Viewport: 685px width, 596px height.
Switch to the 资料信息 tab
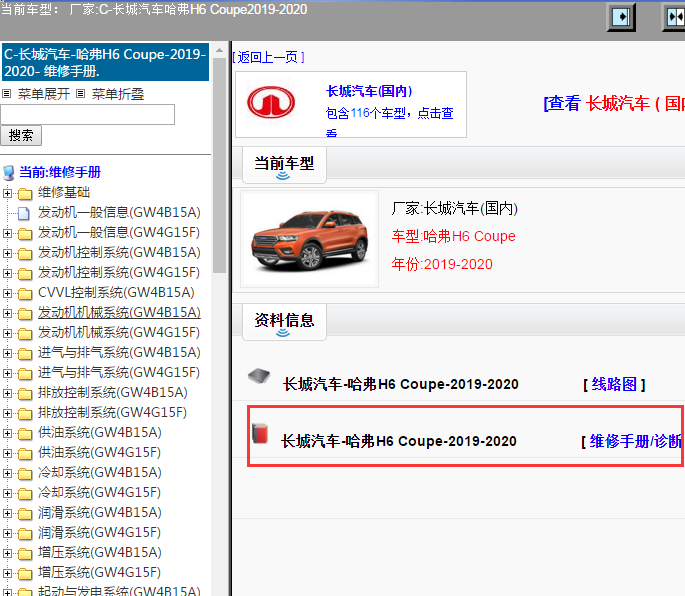[x=284, y=320]
